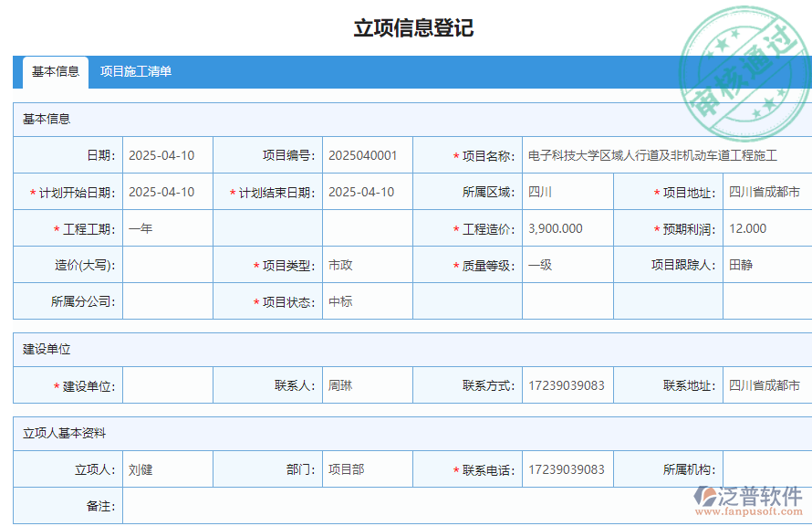This screenshot has width=812, height=526.
Task: Edit the 工程造价 value 3,900.000
Action: tap(566, 228)
